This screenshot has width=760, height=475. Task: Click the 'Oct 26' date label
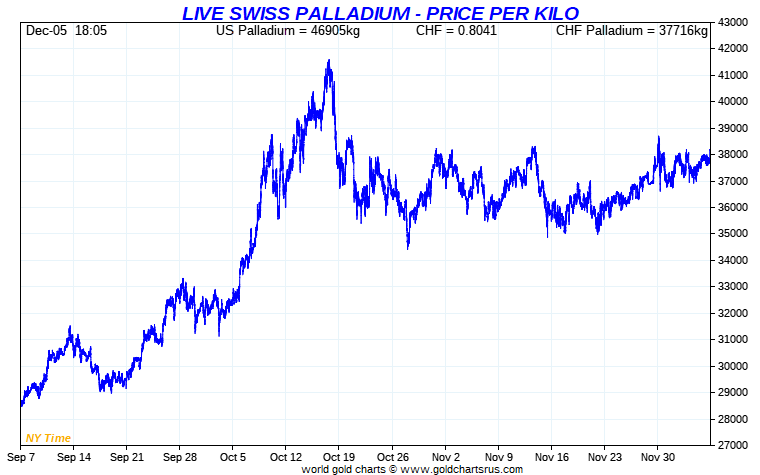point(393,457)
